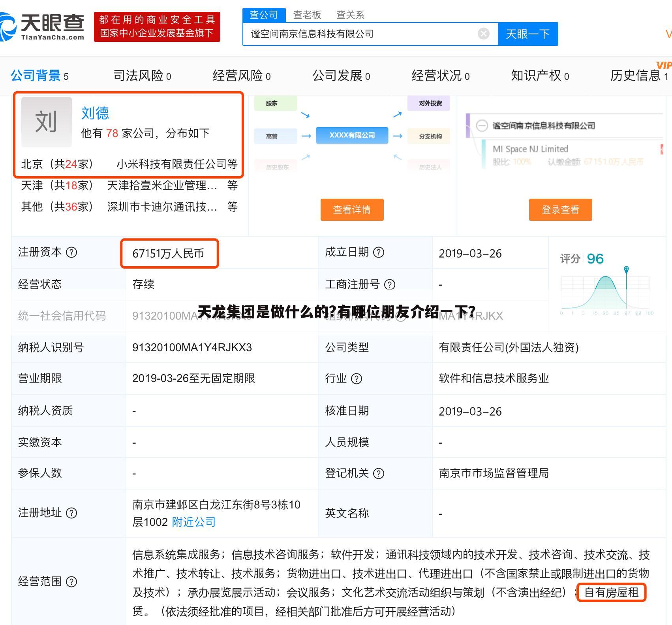This screenshot has width=672, height=625.
Task: Click the red promotional banner beside logo
Action: click(x=157, y=26)
